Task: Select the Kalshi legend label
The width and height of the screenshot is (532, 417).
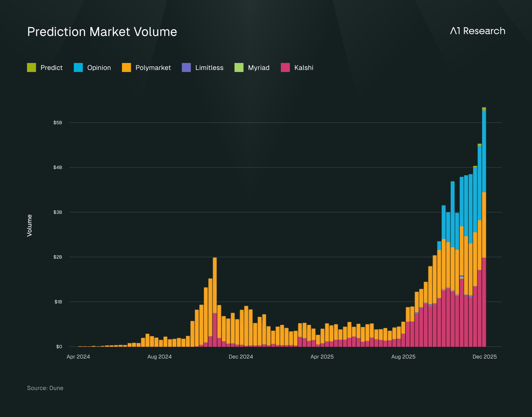Action: 304,68
